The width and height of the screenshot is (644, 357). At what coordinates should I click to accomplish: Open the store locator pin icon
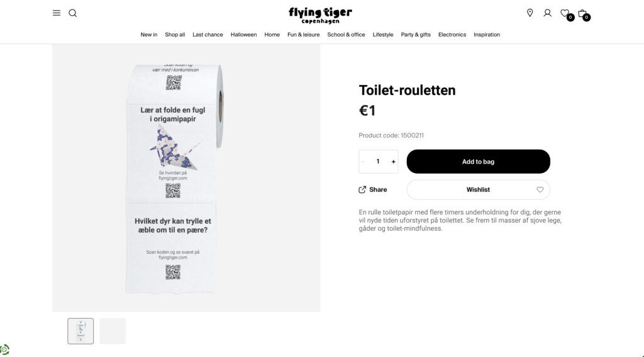(530, 13)
